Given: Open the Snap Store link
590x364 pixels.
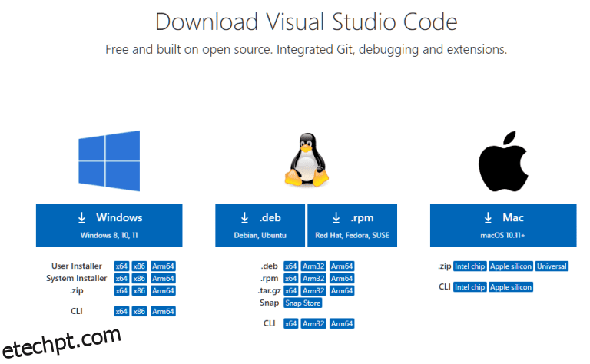Looking at the screenshot, I should point(303,303).
